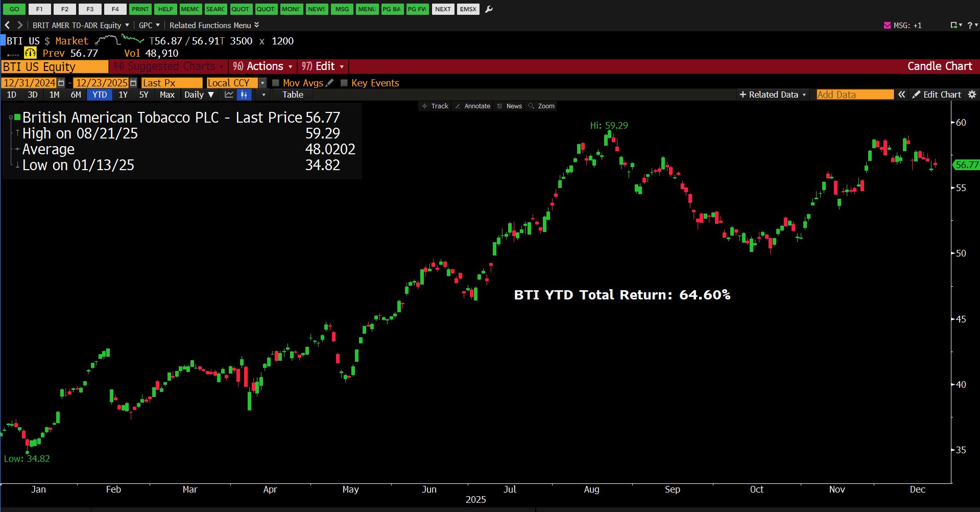Open the 96) Actions dropdown menu
Viewport: 980px width, 512px height.
[262, 66]
